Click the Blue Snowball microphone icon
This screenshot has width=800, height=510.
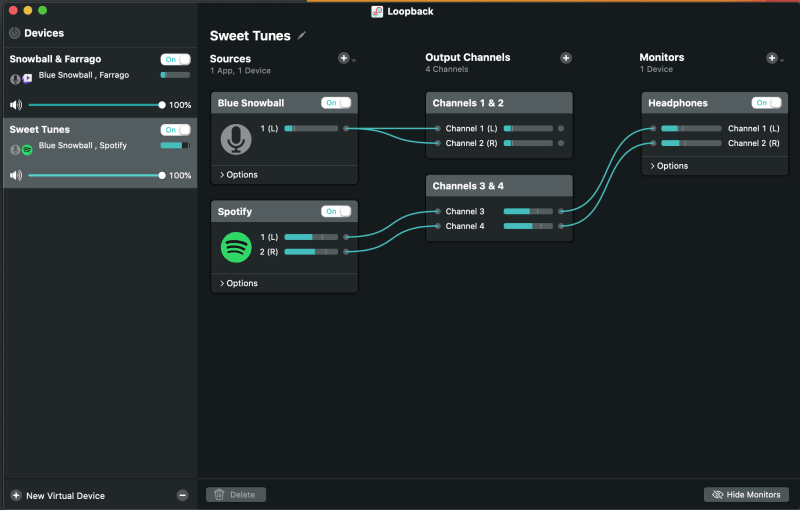click(236, 139)
